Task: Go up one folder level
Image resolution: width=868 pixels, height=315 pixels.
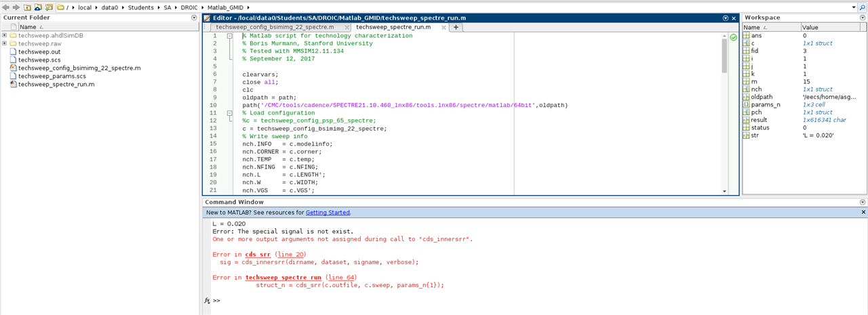Action: click(x=27, y=7)
